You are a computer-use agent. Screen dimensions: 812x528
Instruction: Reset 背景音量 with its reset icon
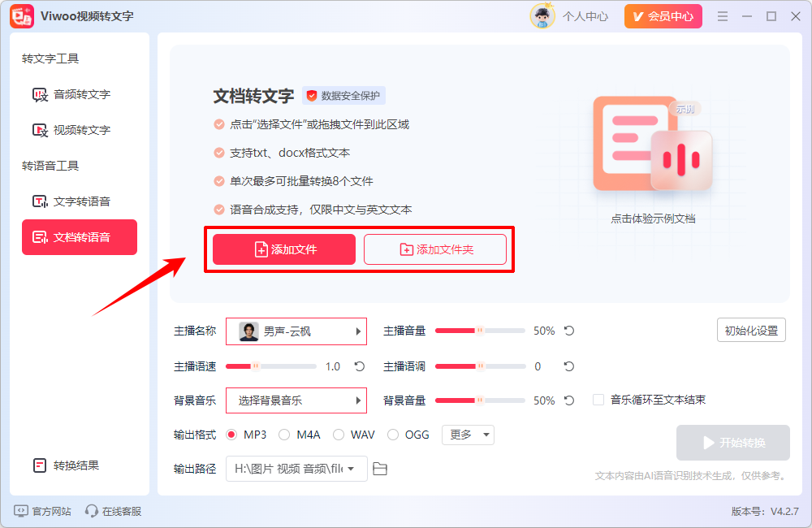click(569, 400)
